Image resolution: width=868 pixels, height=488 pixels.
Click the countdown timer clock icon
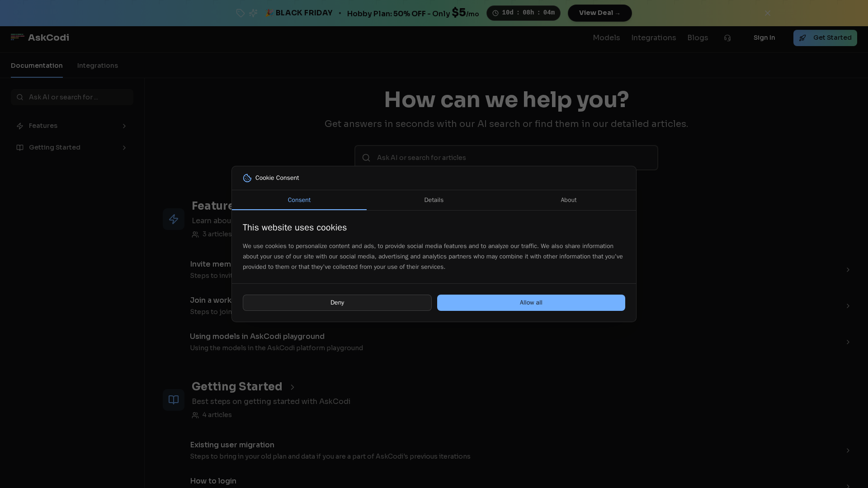[x=495, y=13]
